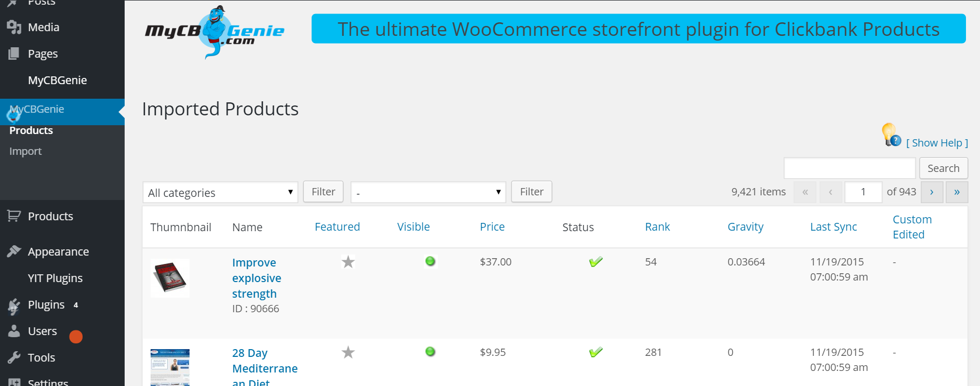Image resolution: width=980 pixels, height=386 pixels.
Task: Open the Plugins sidebar icon
Action: pos(14,305)
